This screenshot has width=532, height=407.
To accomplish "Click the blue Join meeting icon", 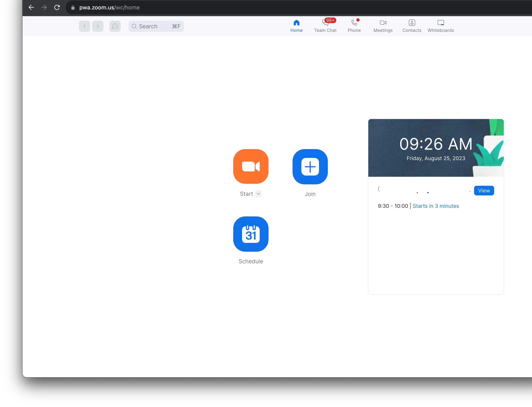I will click(x=310, y=167).
